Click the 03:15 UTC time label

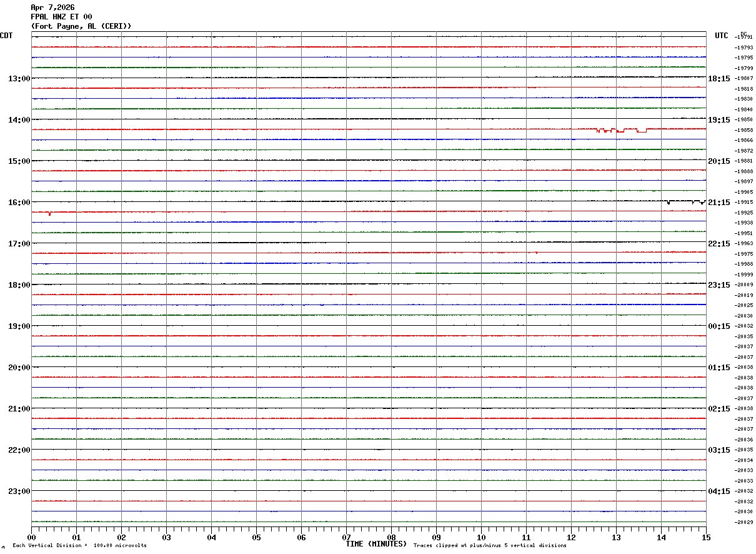pos(719,450)
